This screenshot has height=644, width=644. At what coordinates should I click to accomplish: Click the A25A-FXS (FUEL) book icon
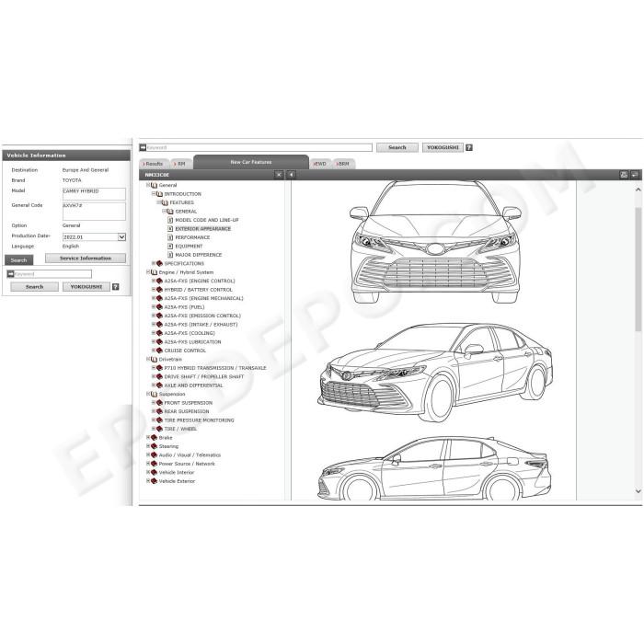click(x=159, y=306)
